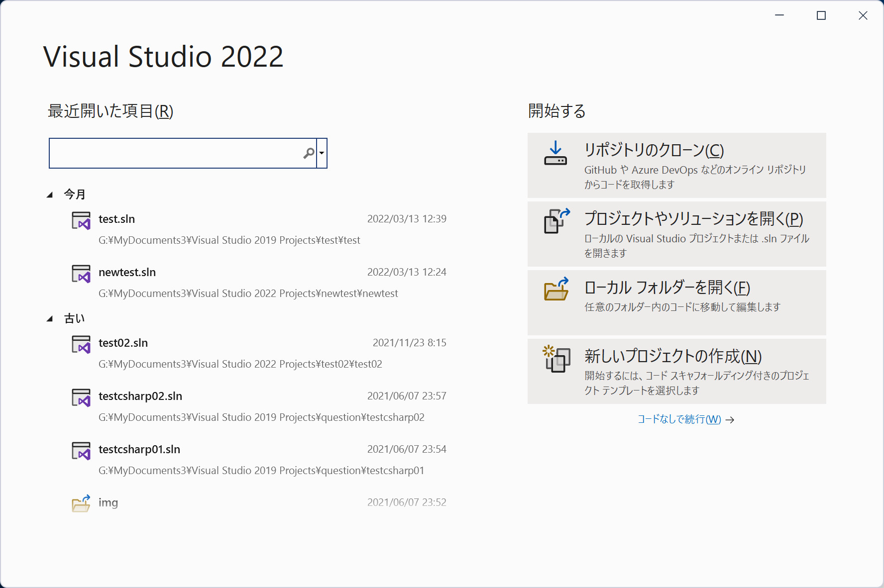884x588 pixels.
Task: Minimize the Visual Studio 2022 window
Action: click(779, 15)
